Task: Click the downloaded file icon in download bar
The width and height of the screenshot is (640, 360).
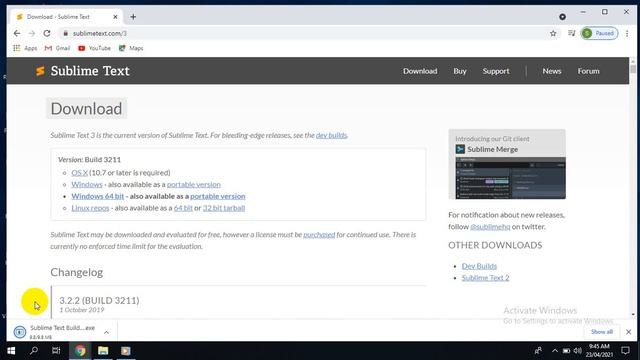Action: tap(20, 332)
